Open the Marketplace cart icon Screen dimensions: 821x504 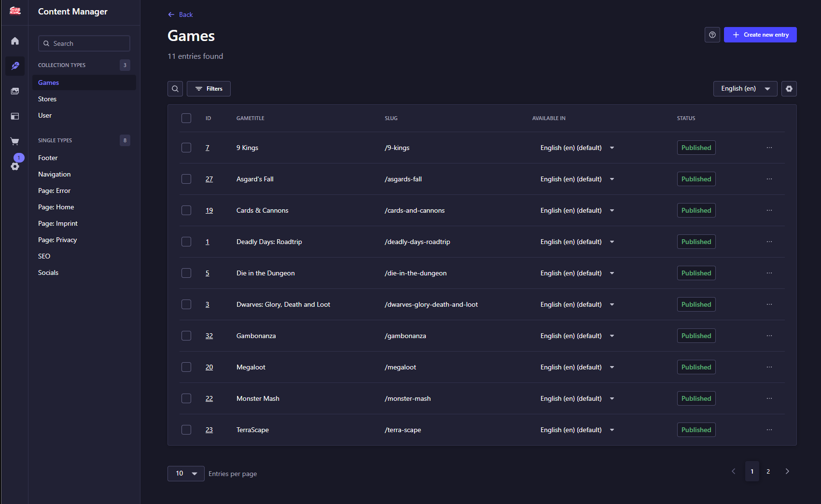pos(15,141)
